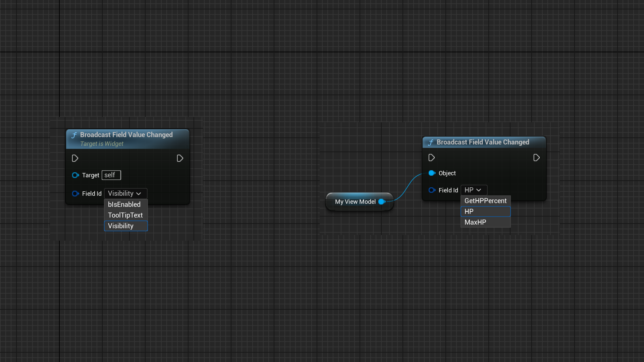Viewport: 644px width, 362px height.
Task: Open the Visibility Field Id dropdown
Action: point(125,193)
